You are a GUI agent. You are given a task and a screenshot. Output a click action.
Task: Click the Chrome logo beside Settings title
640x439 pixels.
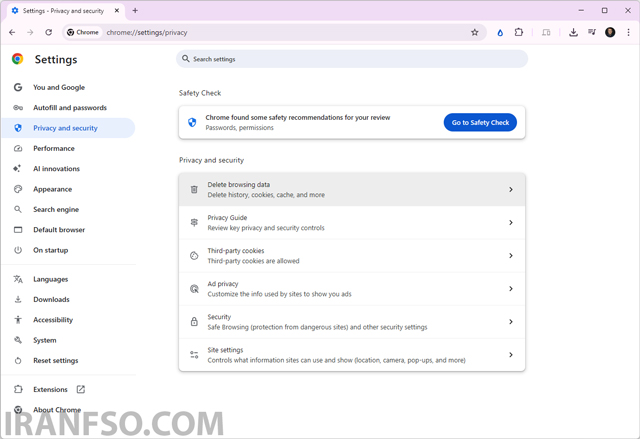point(18,59)
